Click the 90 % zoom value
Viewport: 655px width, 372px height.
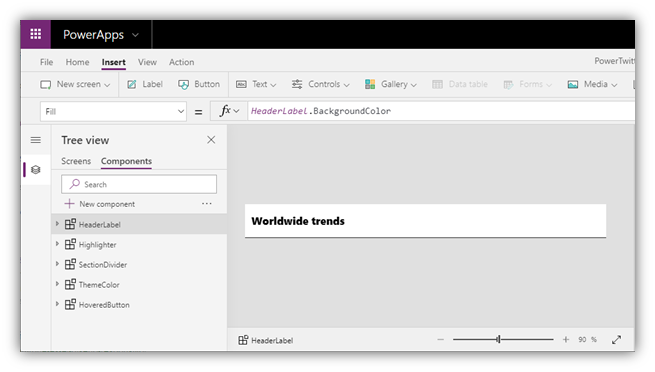[587, 340]
